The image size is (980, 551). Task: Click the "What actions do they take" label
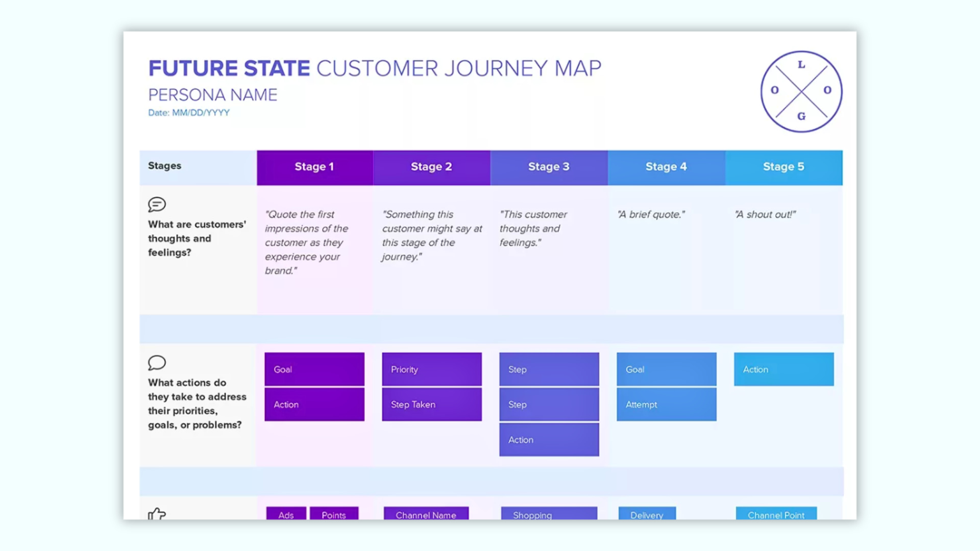pos(197,404)
